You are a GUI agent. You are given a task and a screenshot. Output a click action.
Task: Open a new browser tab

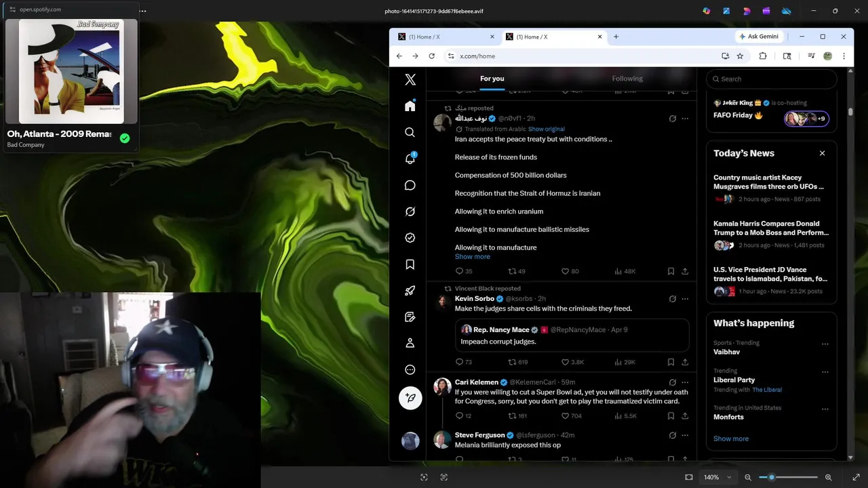(616, 37)
